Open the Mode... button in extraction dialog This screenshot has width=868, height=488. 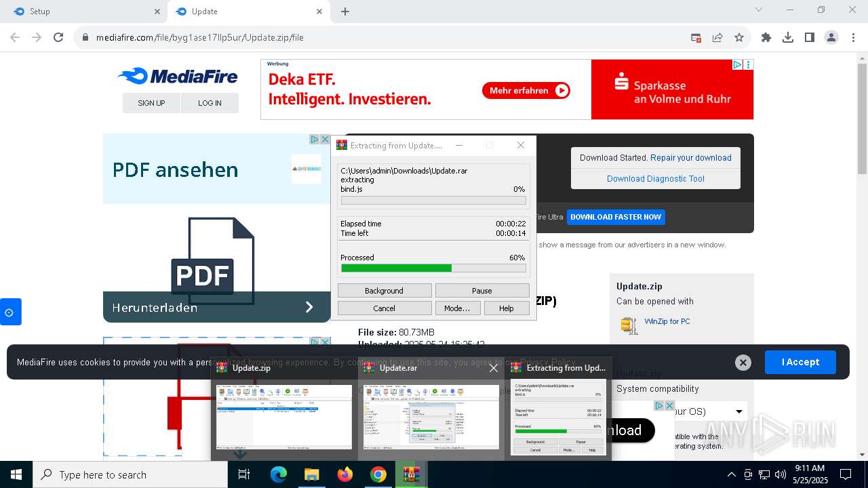[x=457, y=308]
